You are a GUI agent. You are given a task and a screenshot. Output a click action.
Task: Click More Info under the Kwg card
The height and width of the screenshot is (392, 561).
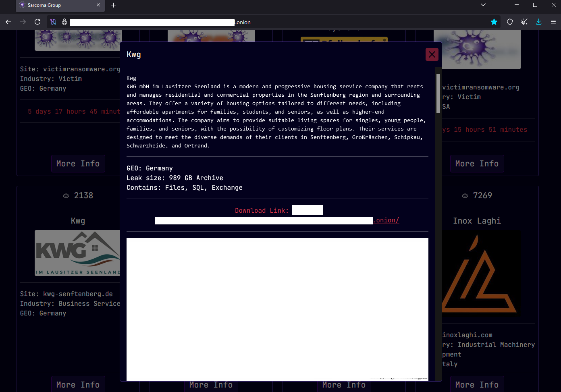coord(78,384)
